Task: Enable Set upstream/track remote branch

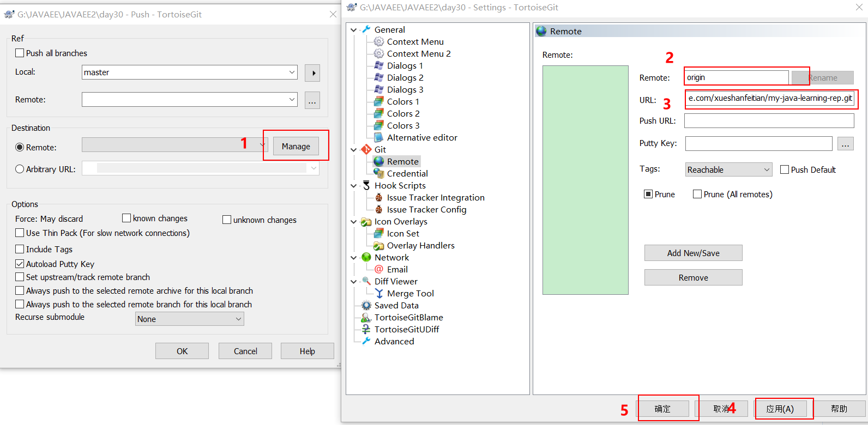Action: 20,277
